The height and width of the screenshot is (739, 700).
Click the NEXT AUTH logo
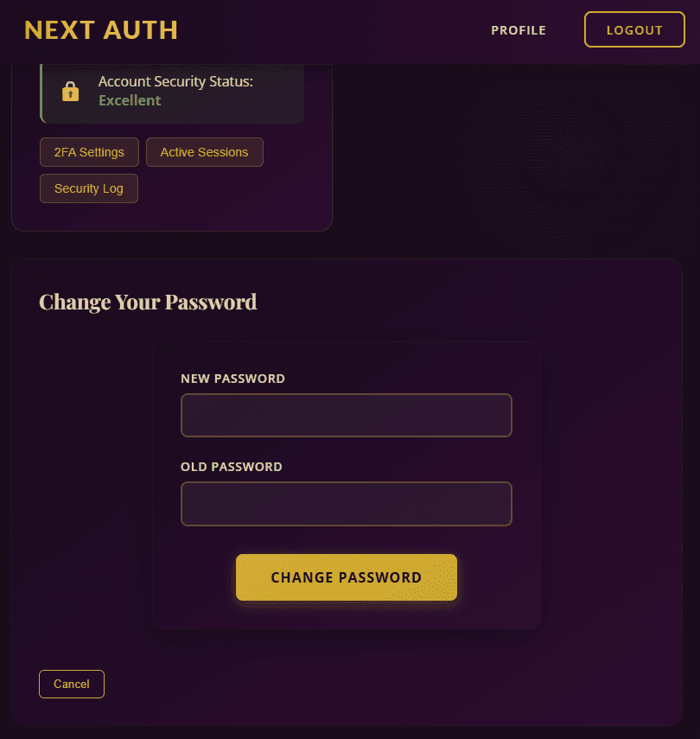pyautogui.click(x=100, y=29)
